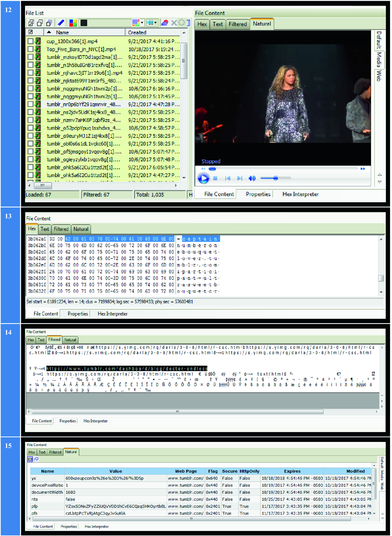
Task: Click the red-star create filter icon
Action: click(x=165, y=23)
